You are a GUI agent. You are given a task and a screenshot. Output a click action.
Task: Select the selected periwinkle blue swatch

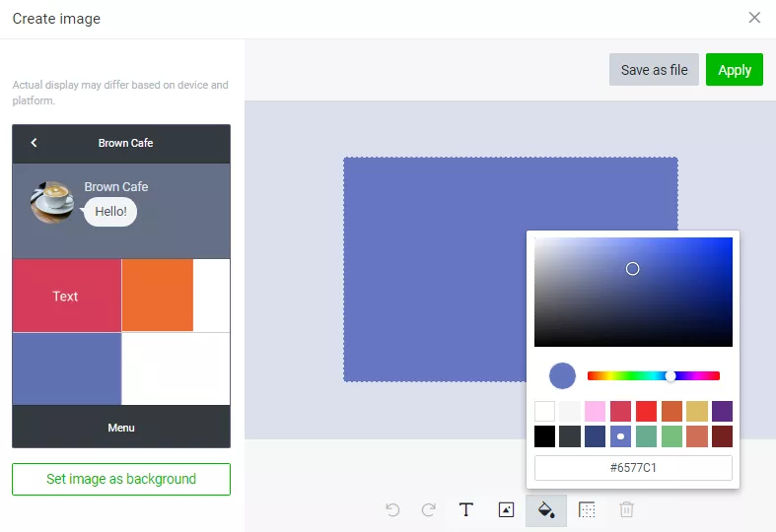(620, 436)
